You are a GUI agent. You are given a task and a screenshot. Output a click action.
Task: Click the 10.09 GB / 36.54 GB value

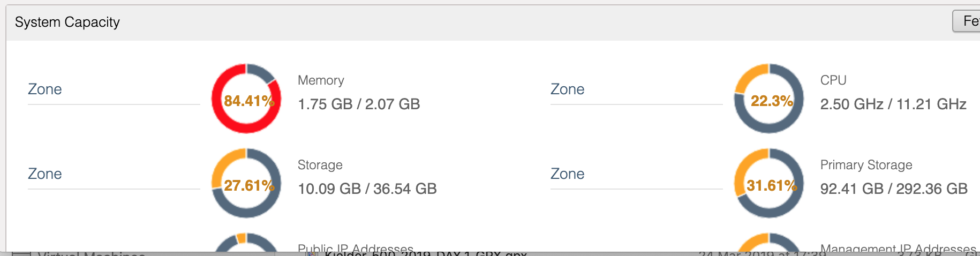(367, 189)
